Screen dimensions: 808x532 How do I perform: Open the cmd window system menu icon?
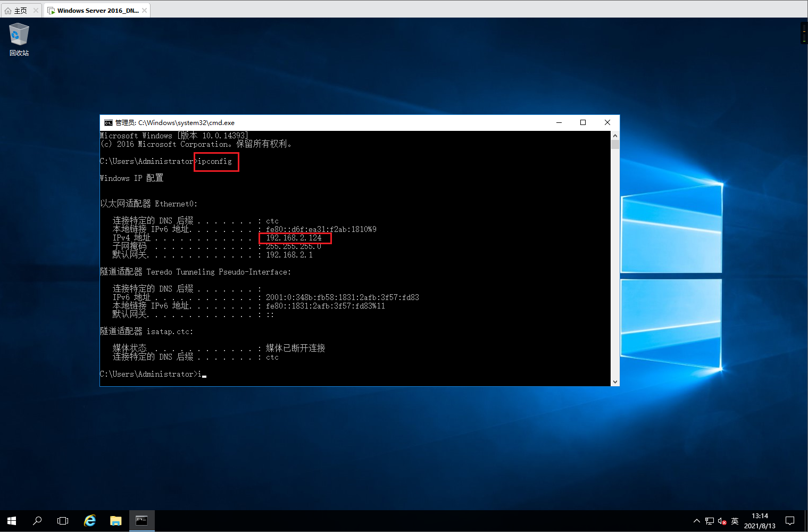pos(108,122)
